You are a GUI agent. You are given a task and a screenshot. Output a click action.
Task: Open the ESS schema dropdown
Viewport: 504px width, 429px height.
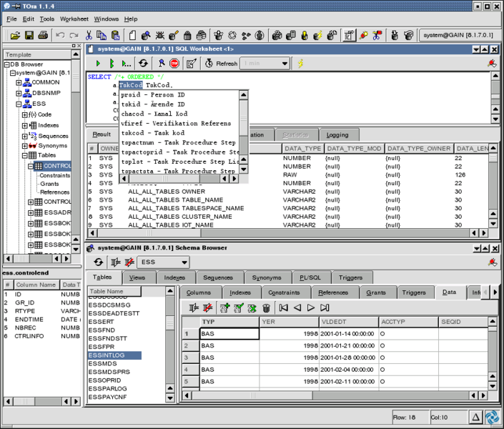163,262
